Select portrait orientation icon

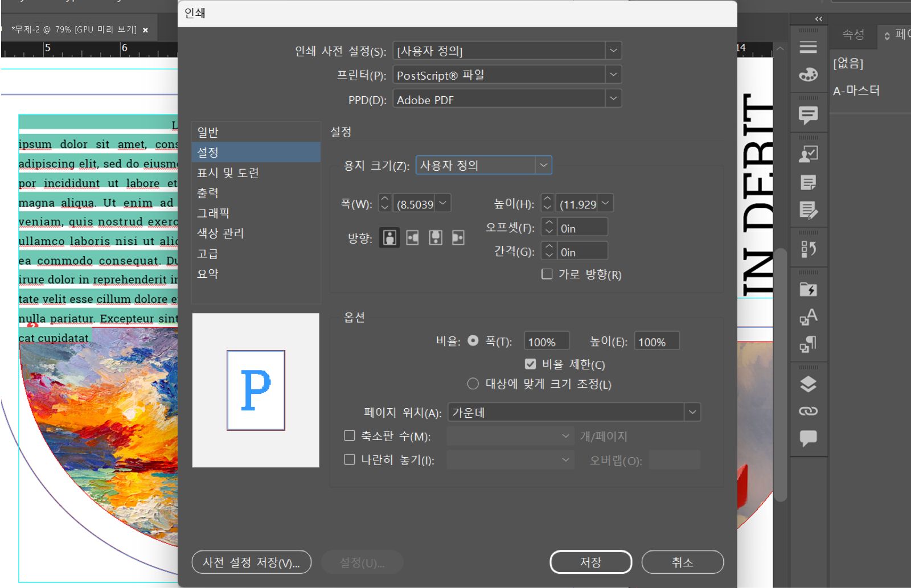389,237
